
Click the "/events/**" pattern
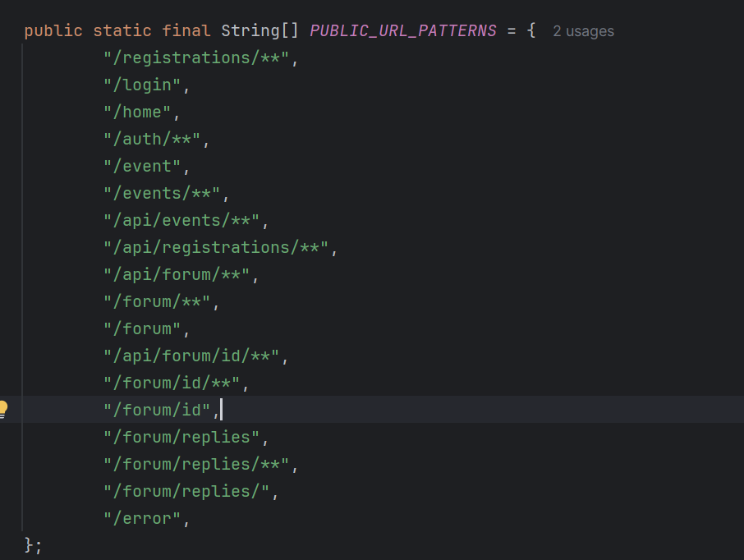point(162,194)
